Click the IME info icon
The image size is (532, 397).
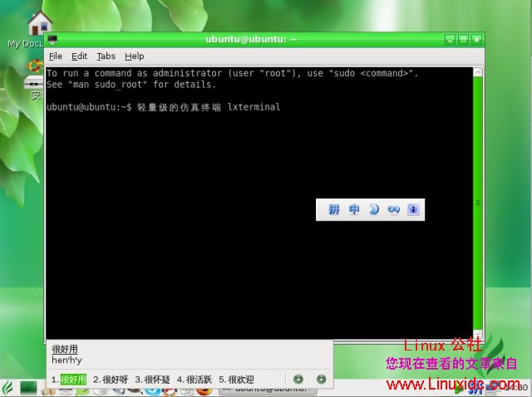tap(413, 209)
